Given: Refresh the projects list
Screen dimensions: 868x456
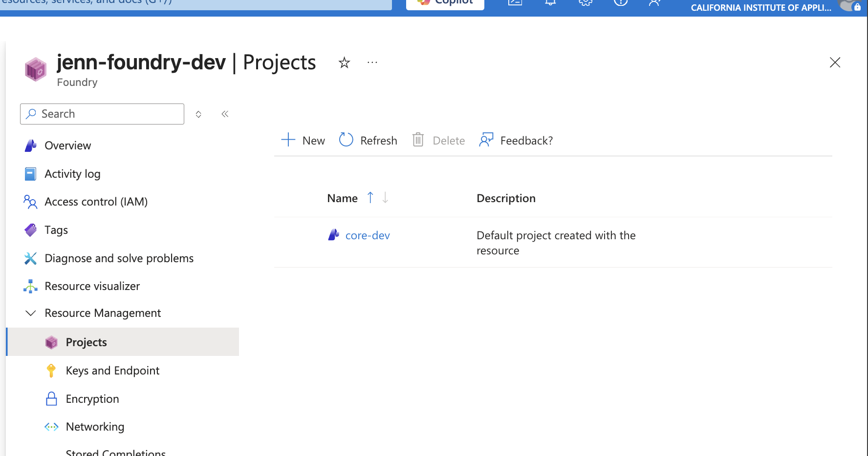Looking at the screenshot, I should (368, 141).
